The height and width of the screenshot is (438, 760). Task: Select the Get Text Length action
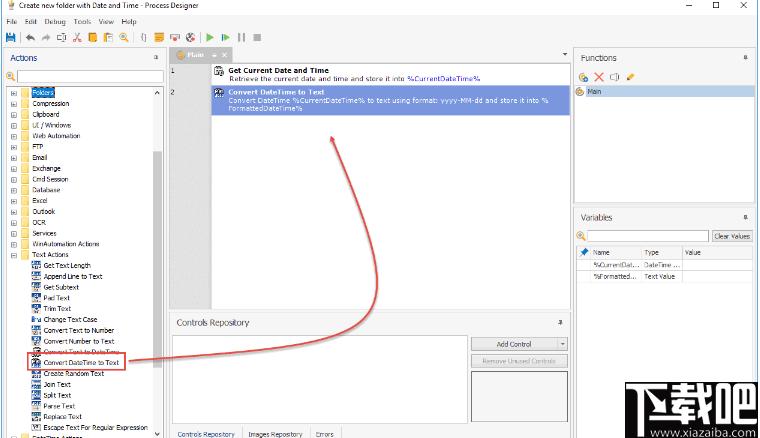[67, 266]
